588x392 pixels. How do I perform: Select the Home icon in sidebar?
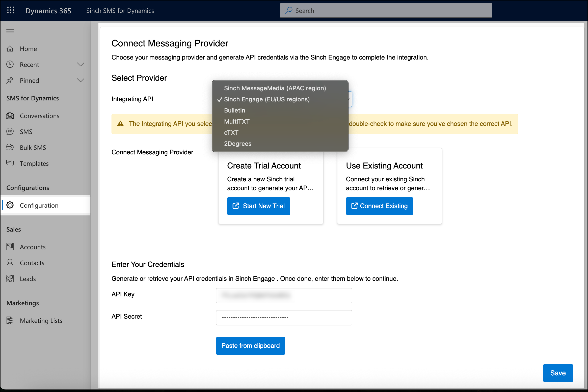[10, 48]
